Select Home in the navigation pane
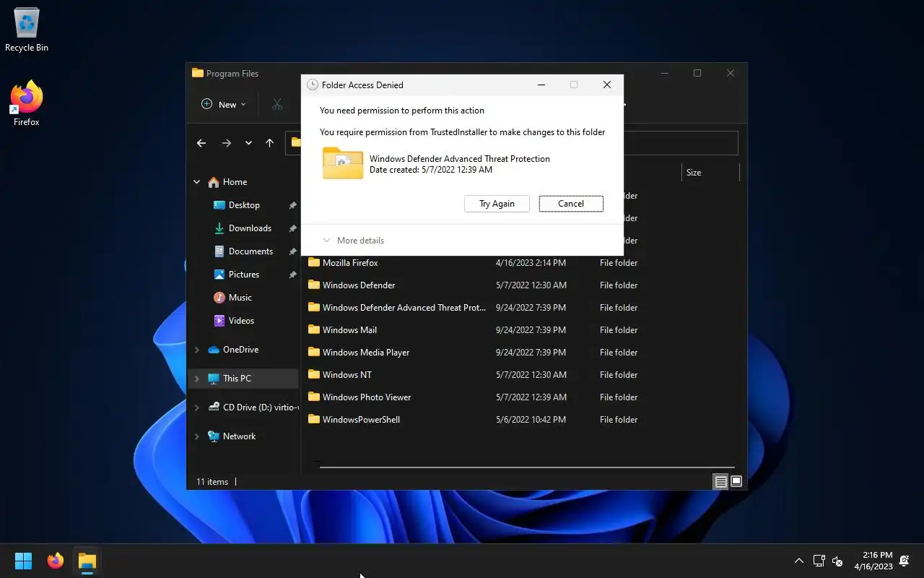This screenshot has height=578, width=924. (x=235, y=182)
